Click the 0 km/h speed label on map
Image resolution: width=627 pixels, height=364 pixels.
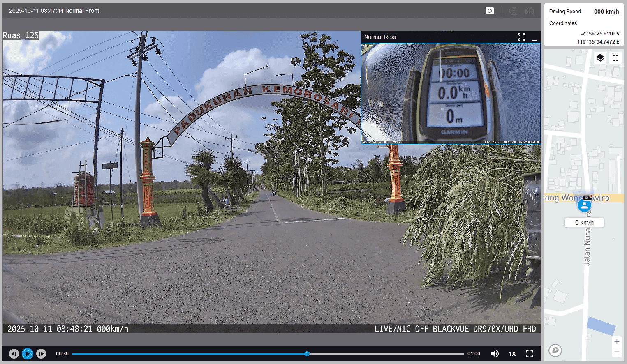584,223
